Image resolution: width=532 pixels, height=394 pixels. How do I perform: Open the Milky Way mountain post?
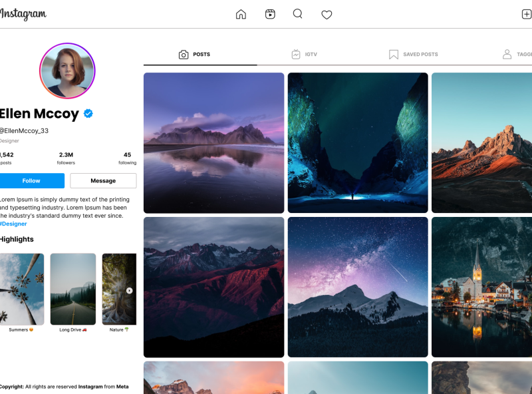pyautogui.click(x=358, y=288)
